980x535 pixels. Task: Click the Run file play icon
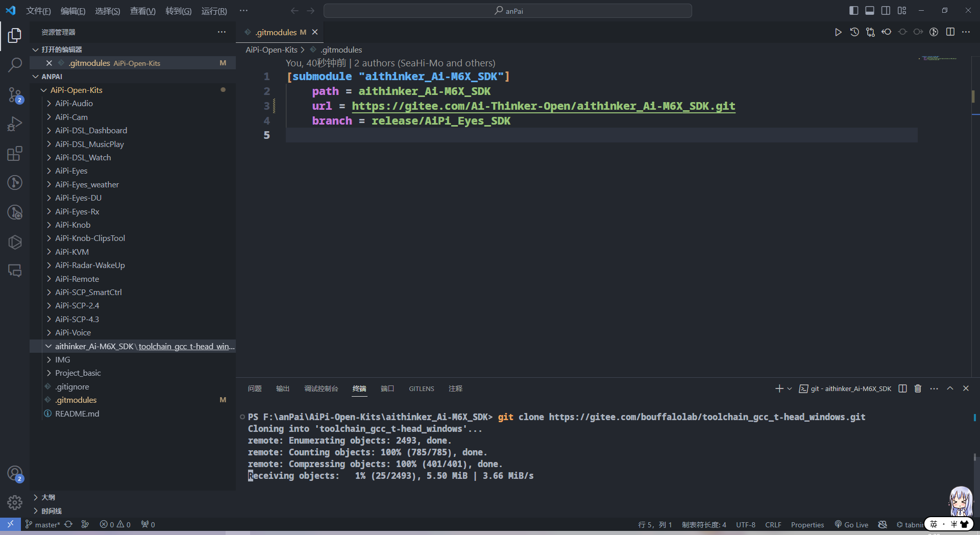click(x=838, y=32)
